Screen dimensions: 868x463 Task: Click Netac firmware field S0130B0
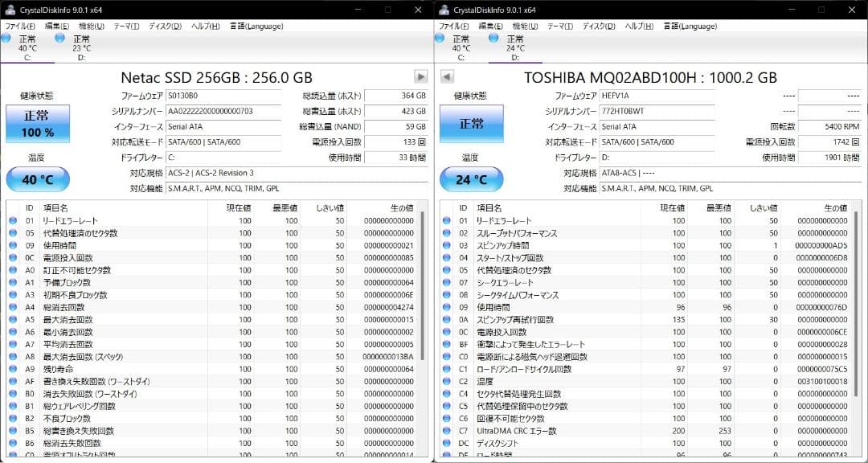(223, 96)
